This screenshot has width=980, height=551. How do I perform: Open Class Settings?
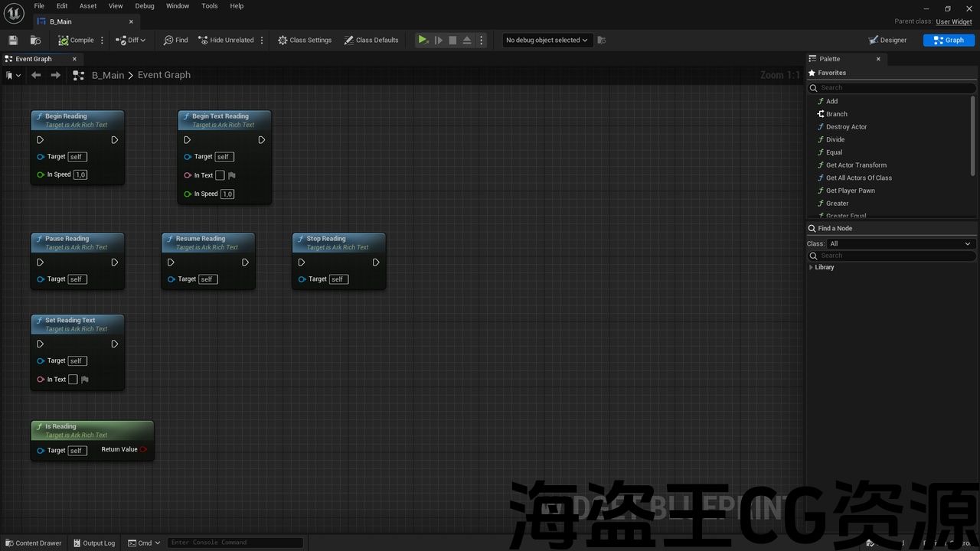tap(305, 40)
